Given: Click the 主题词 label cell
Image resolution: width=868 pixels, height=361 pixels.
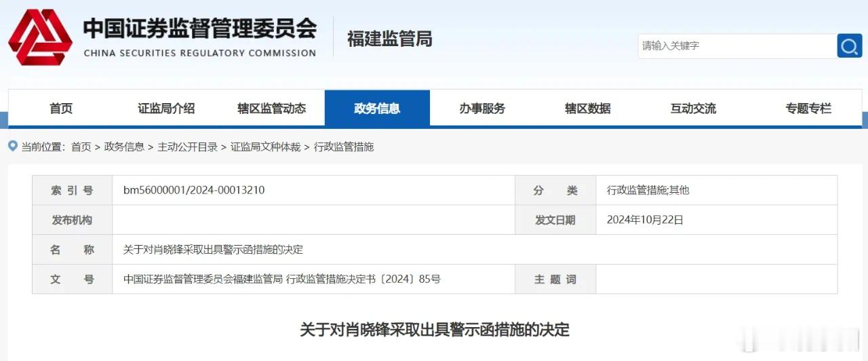Looking at the screenshot, I should click(x=555, y=279).
